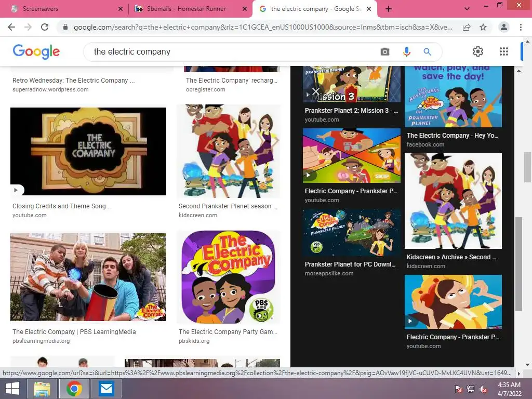Open the tab search dropdown arrow
The width and height of the screenshot is (532, 399).
point(467,9)
